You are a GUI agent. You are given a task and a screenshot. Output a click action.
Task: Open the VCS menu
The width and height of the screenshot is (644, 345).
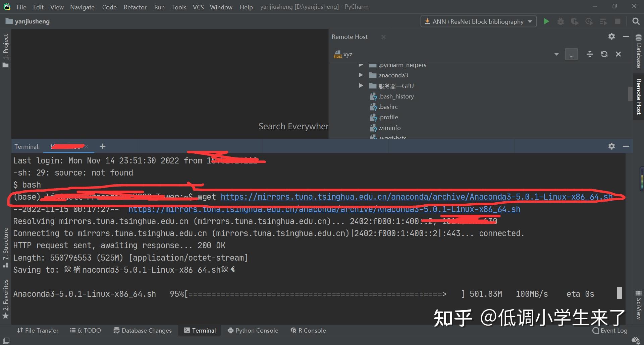pos(198,7)
